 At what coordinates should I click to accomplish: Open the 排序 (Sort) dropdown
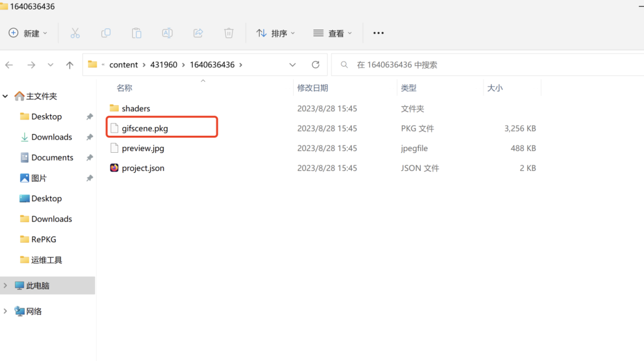(275, 33)
